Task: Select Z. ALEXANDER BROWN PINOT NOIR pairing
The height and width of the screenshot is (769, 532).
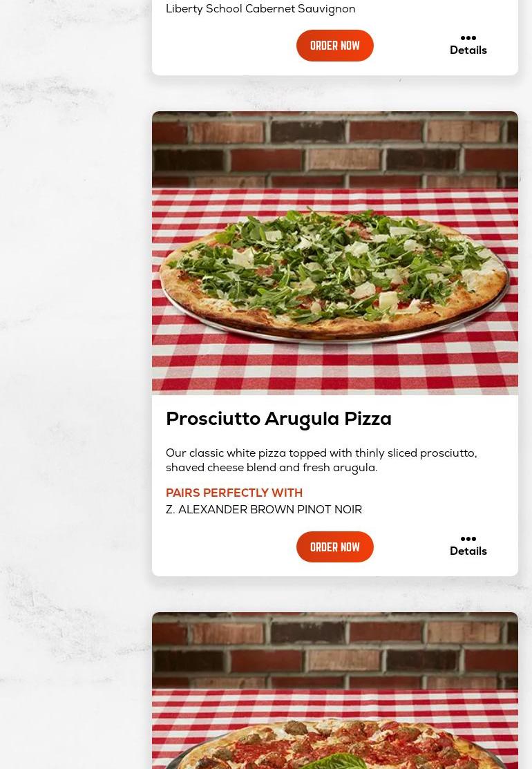Action: coord(264,510)
